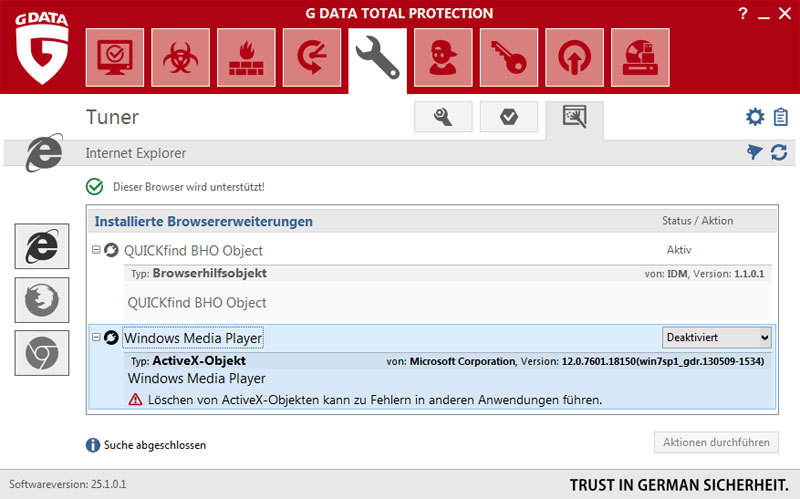This screenshot has height=499, width=800.
Task: Click the Softwareversion: 25.1.0.1 text
Action: pos(67,484)
